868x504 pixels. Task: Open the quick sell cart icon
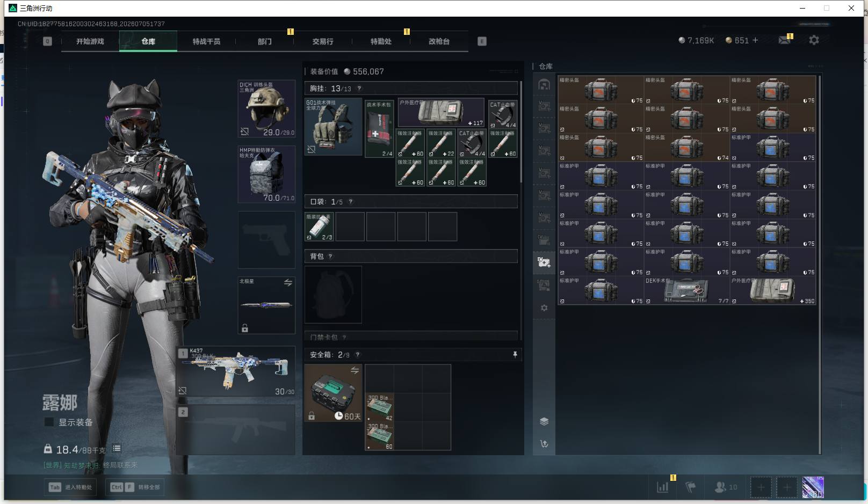pyautogui.click(x=544, y=444)
